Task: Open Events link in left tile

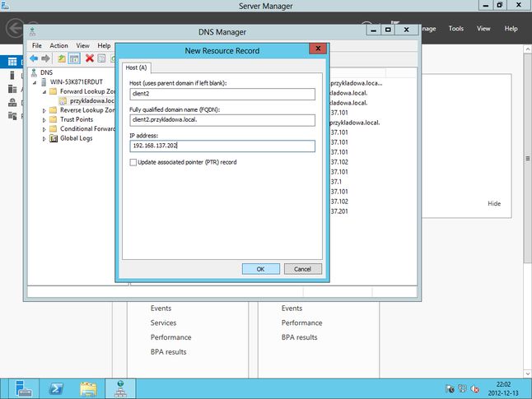Action: click(x=161, y=309)
